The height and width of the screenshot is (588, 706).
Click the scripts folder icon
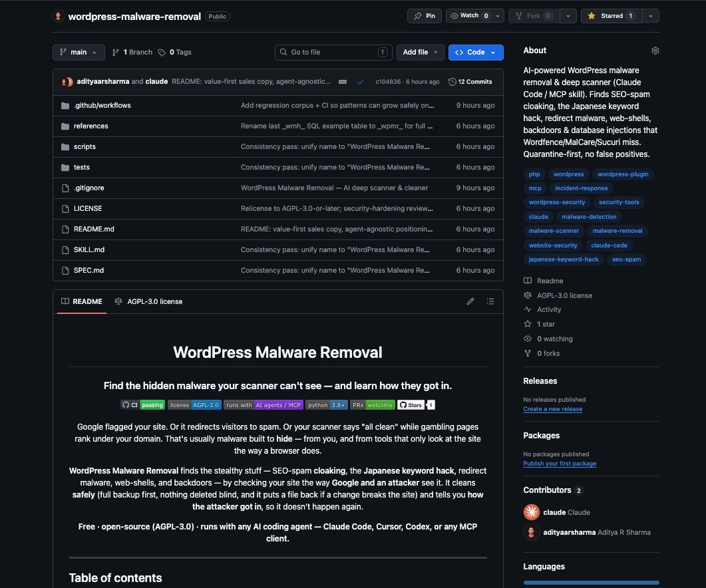pyautogui.click(x=65, y=147)
